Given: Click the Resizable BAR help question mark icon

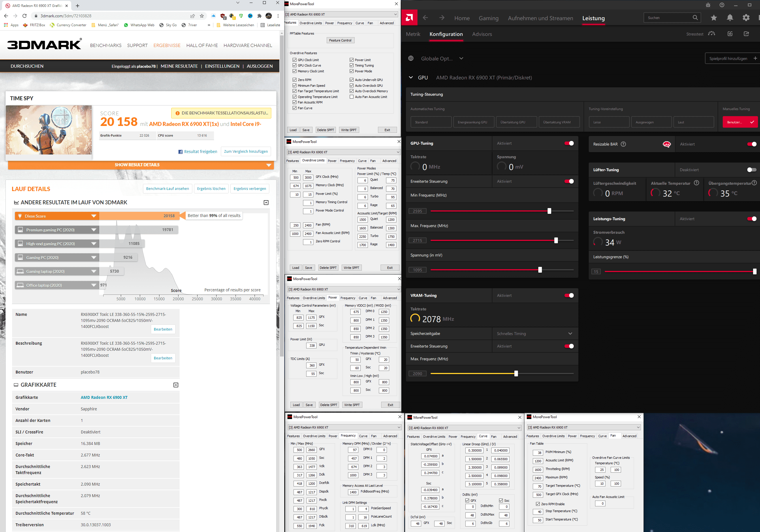Looking at the screenshot, I should tap(623, 144).
